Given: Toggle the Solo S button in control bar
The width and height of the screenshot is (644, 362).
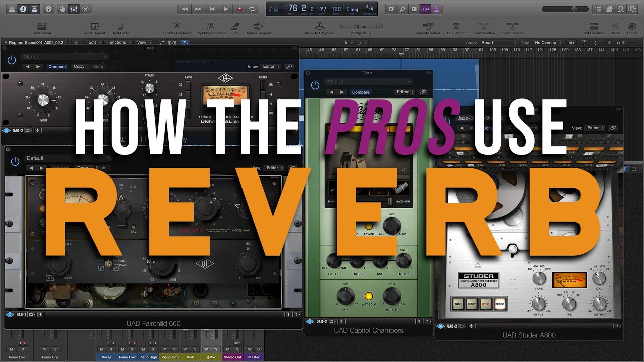Looking at the screenshot, I should 414,9.
